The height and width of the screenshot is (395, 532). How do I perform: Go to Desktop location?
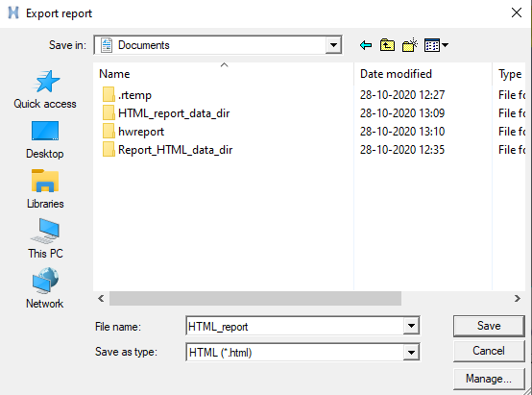point(45,139)
